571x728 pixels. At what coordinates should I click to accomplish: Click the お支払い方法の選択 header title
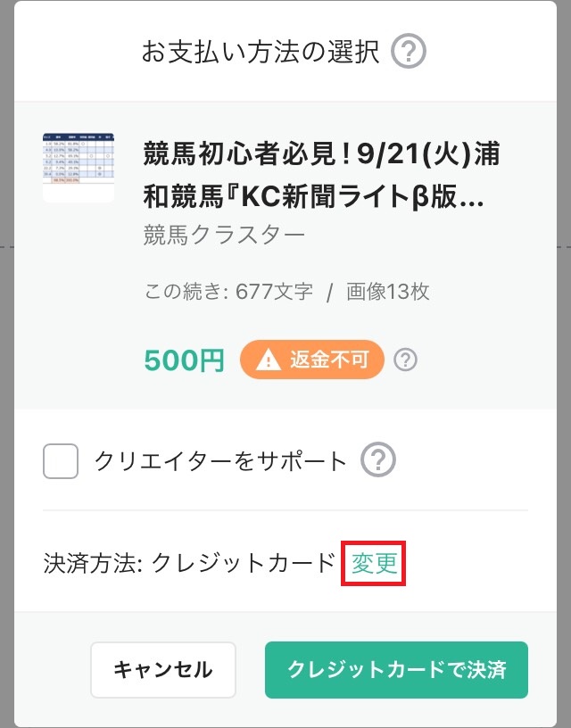[261, 53]
